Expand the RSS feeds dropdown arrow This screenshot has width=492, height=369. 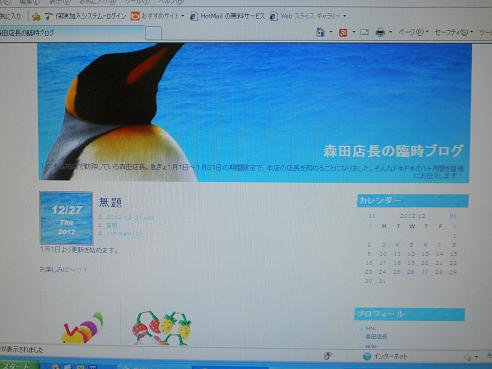354,32
